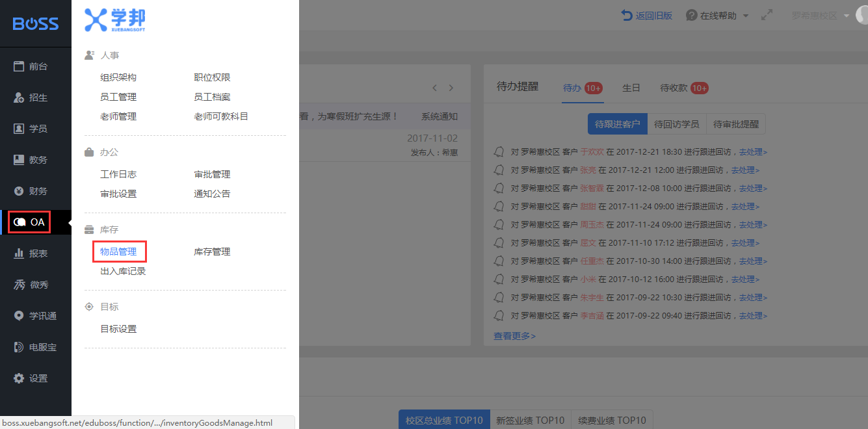
Task: Go to previous announcement arrow
Action: 434,88
